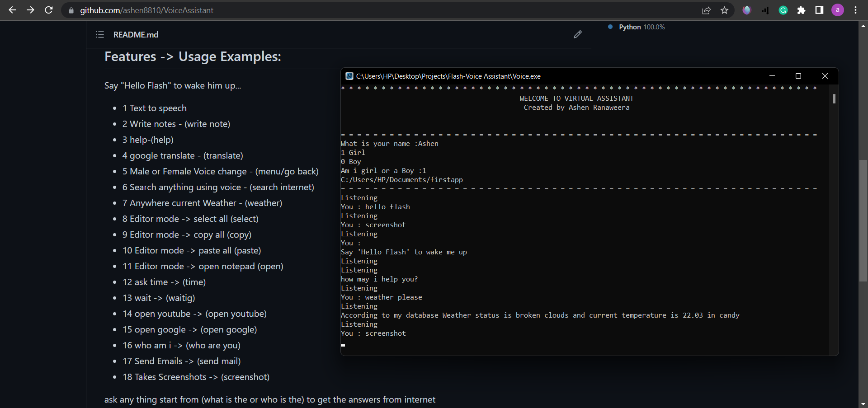
Task: Click 'You : weather please' console line
Action: (x=382, y=297)
